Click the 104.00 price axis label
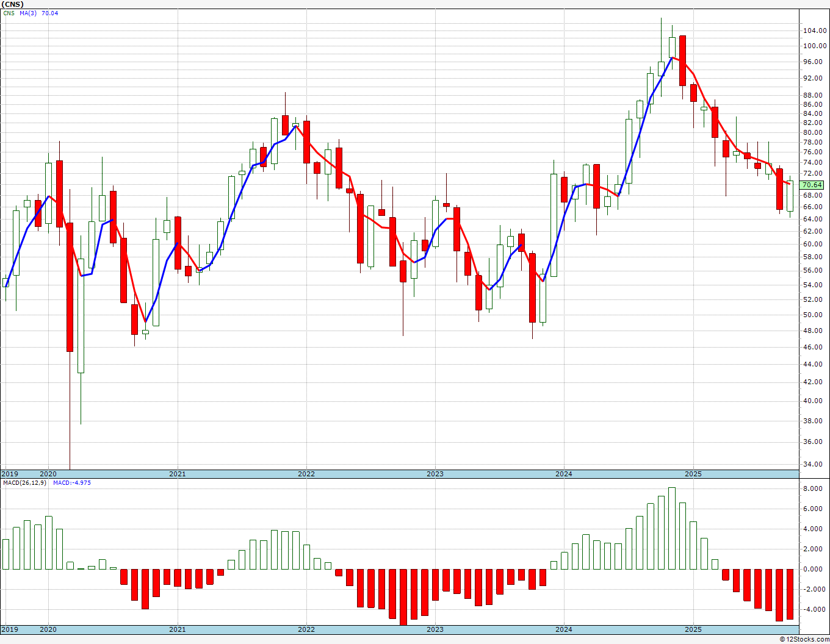This screenshot has height=644, width=830. tap(814, 30)
